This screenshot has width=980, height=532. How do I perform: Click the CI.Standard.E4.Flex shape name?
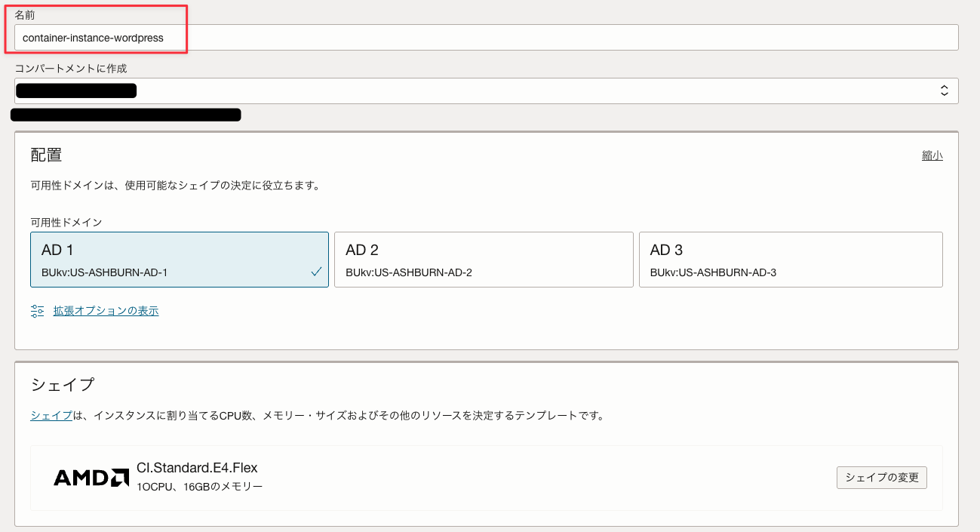[197, 468]
